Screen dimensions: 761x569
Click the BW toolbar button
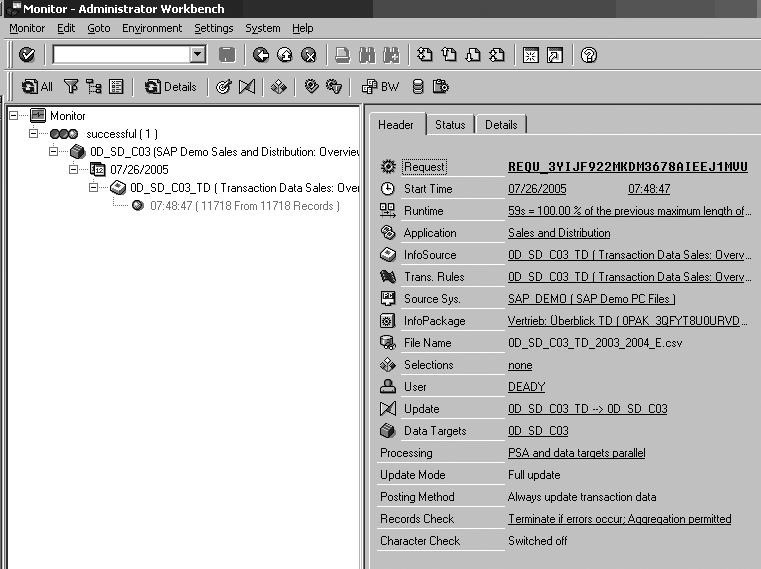pos(380,87)
